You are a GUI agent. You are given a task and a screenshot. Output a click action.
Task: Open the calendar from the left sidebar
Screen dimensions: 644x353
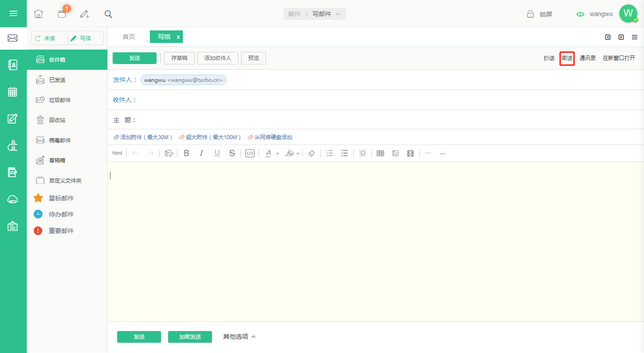pos(13,92)
